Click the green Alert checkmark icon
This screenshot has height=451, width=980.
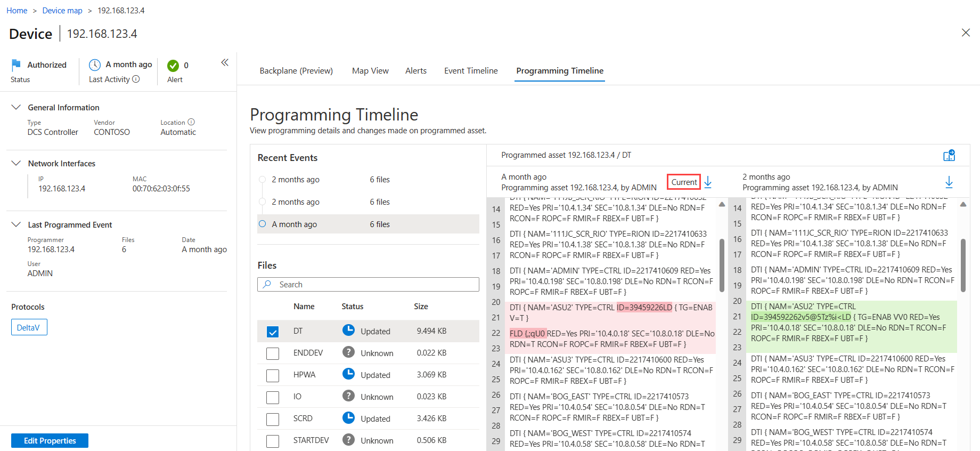(173, 66)
